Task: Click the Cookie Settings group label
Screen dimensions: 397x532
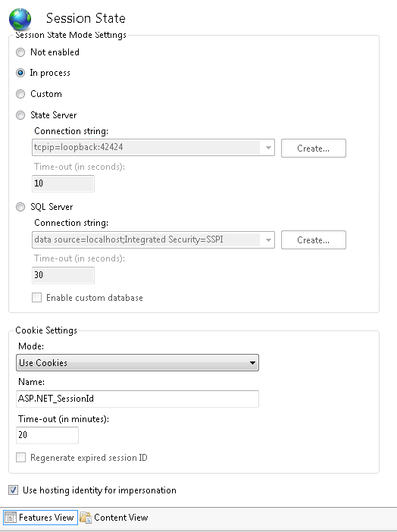Action: pos(46,330)
